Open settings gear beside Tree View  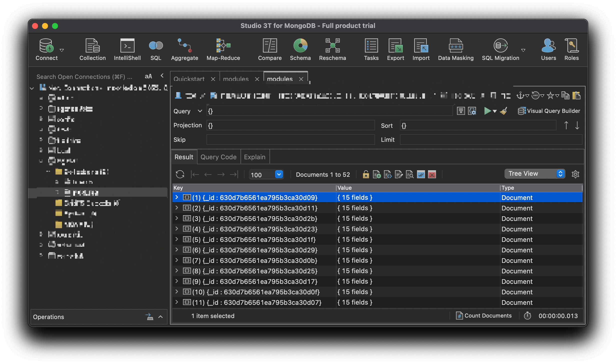coord(575,174)
